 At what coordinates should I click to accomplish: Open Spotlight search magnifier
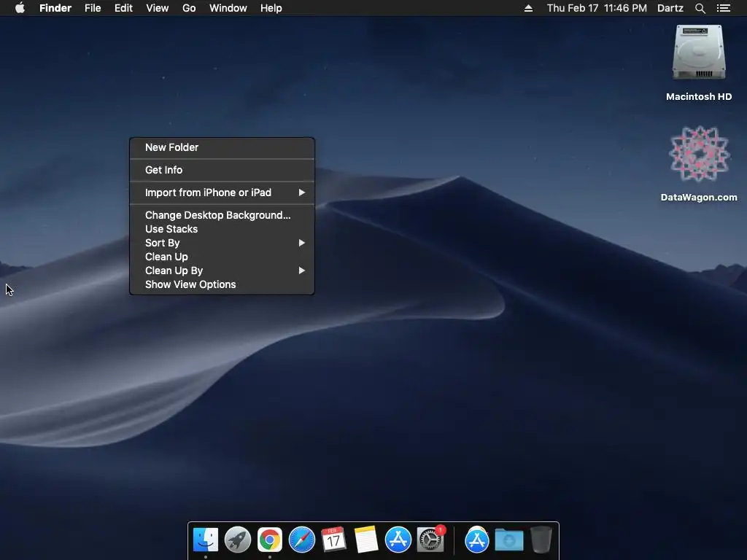(x=700, y=8)
